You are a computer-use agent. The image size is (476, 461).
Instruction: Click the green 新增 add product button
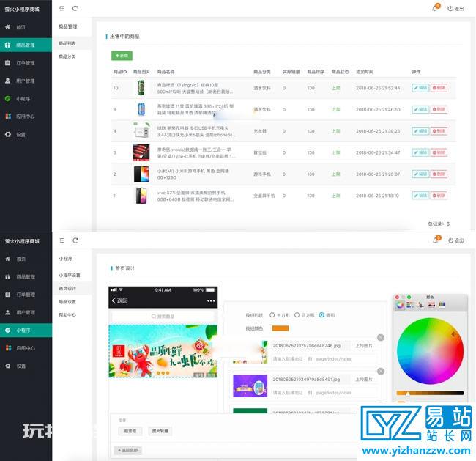click(122, 56)
